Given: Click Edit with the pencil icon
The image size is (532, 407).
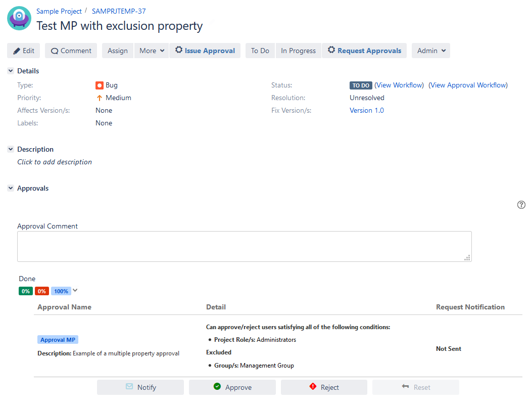Looking at the screenshot, I should tap(24, 51).
